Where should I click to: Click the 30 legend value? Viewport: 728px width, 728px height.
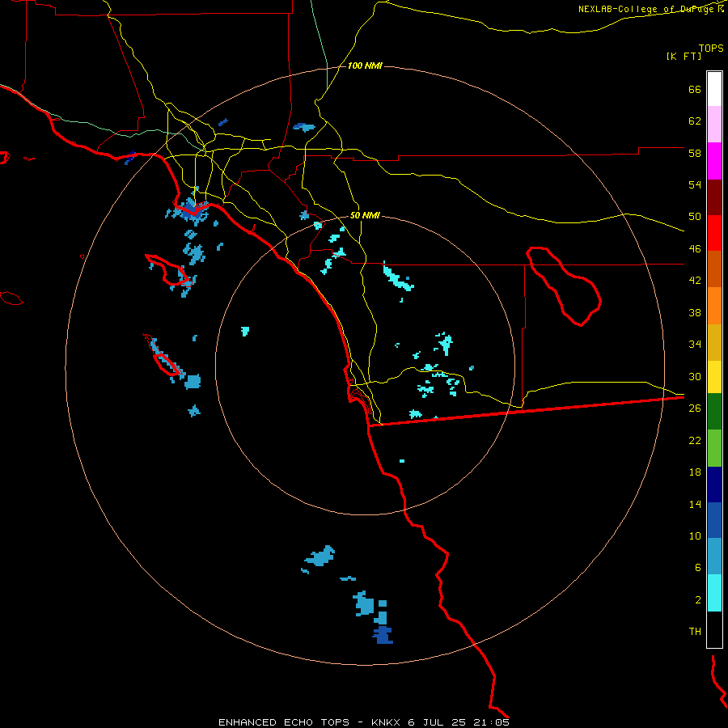pyautogui.click(x=695, y=376)
